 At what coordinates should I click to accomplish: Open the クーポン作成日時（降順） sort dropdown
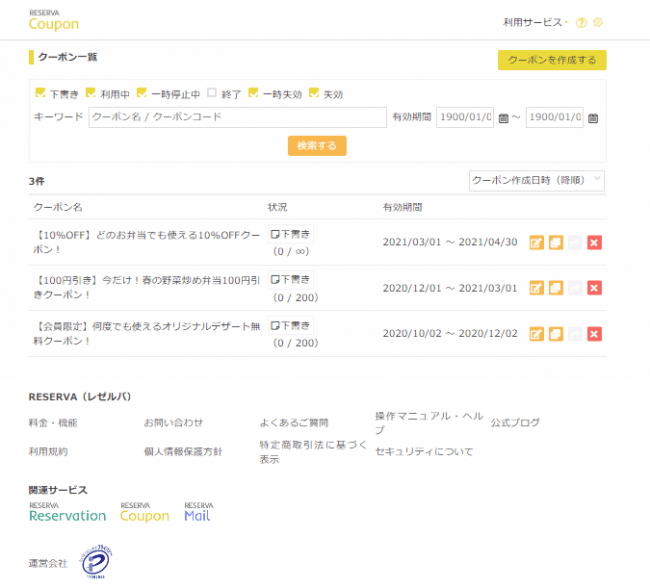[x=536, y=180]
